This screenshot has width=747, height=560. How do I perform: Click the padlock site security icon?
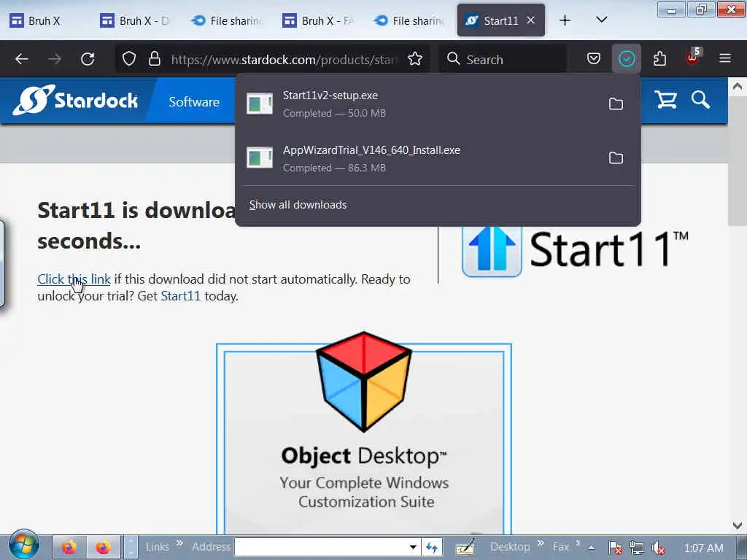[155, 59]
